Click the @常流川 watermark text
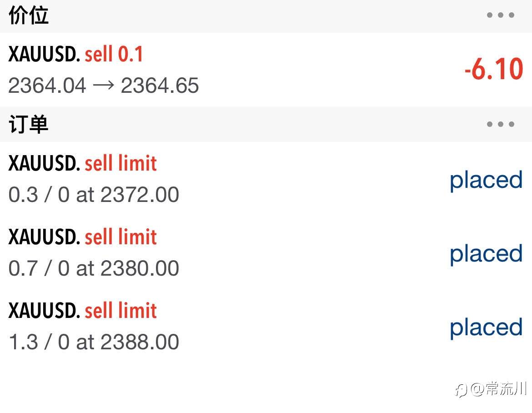 [x=499, y=389]
